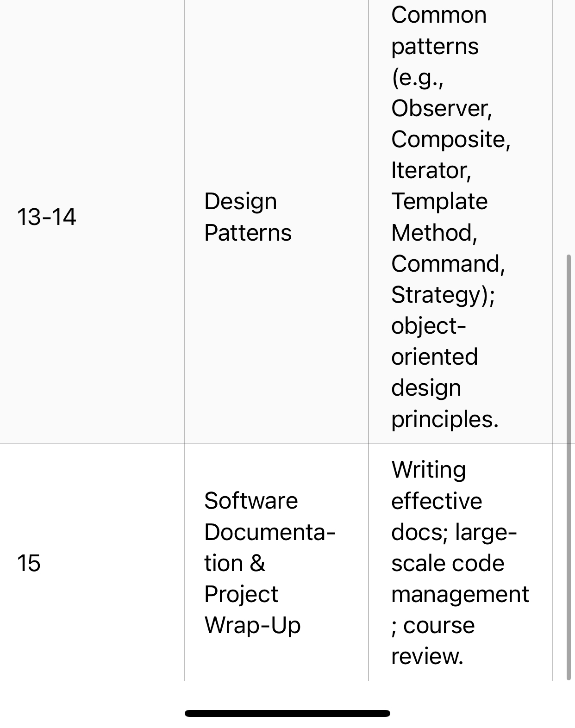Click the scale code text line
575x728 pixels.
point(447,563)
